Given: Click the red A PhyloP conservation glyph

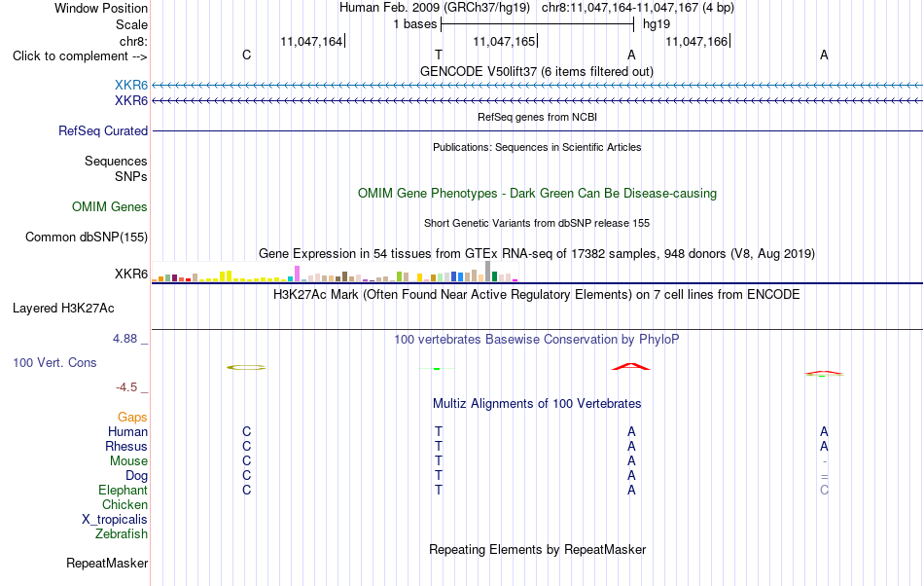Looking at the screenshot, I should coord(630,367).
